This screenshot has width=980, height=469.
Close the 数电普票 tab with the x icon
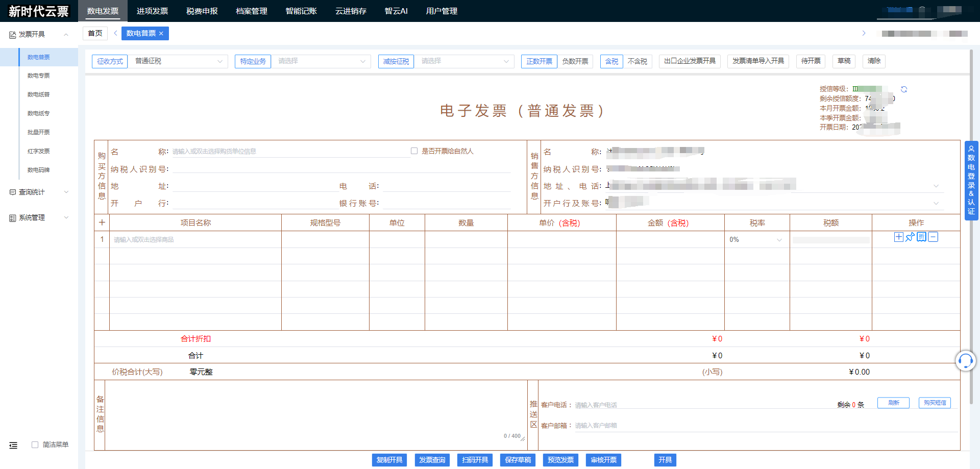(161, 34)
